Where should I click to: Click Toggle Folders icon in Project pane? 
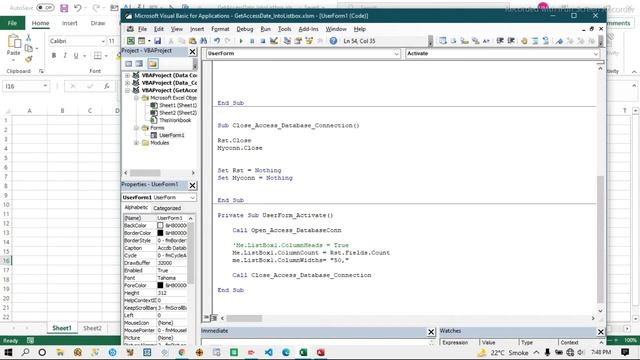[153, 64]
